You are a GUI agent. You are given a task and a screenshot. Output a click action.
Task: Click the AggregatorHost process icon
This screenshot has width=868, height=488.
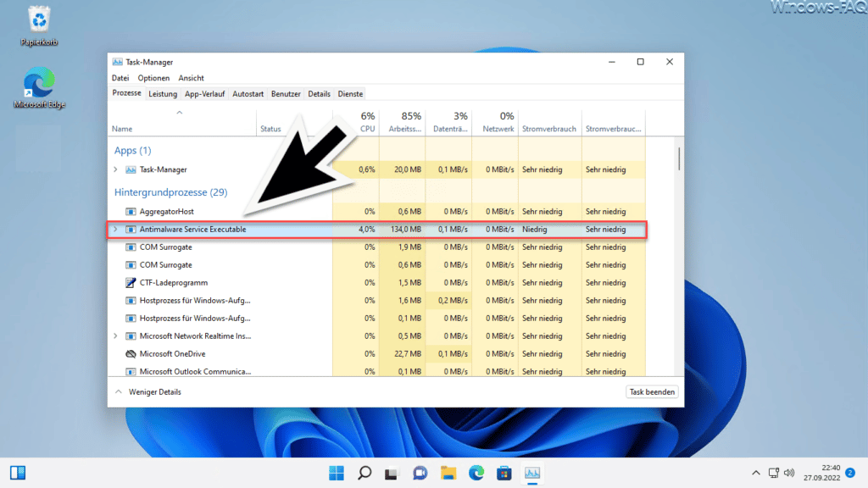[131, 211]
